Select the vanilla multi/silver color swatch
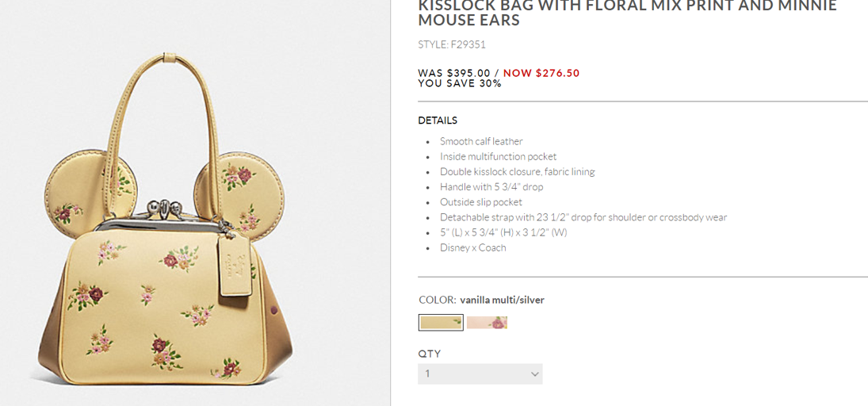The width and height of the screenshot is (868, 406). [441, 323]
